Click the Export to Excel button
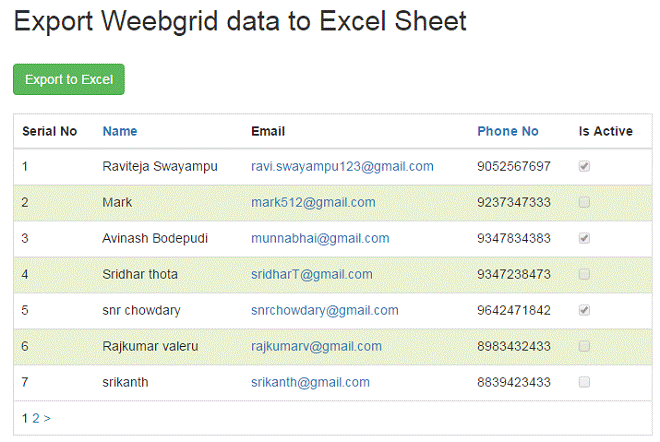660x442 pixels. (x=68, y=79)
